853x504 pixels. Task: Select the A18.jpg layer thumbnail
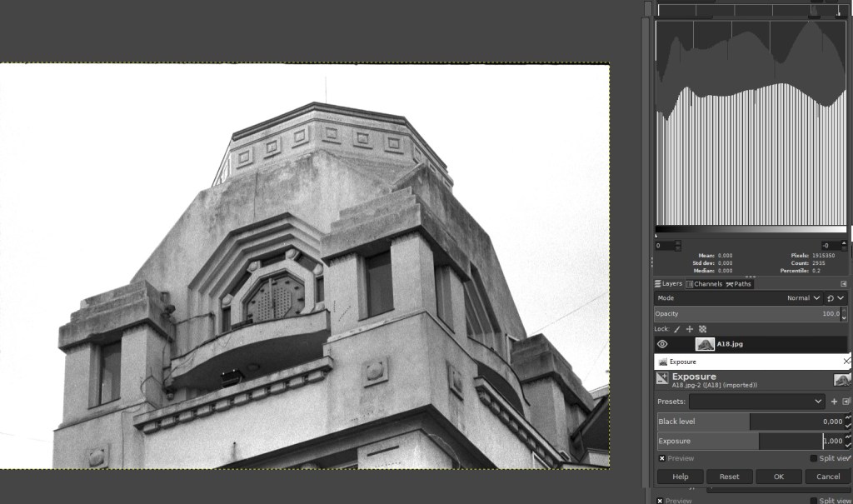pos(705,344)
